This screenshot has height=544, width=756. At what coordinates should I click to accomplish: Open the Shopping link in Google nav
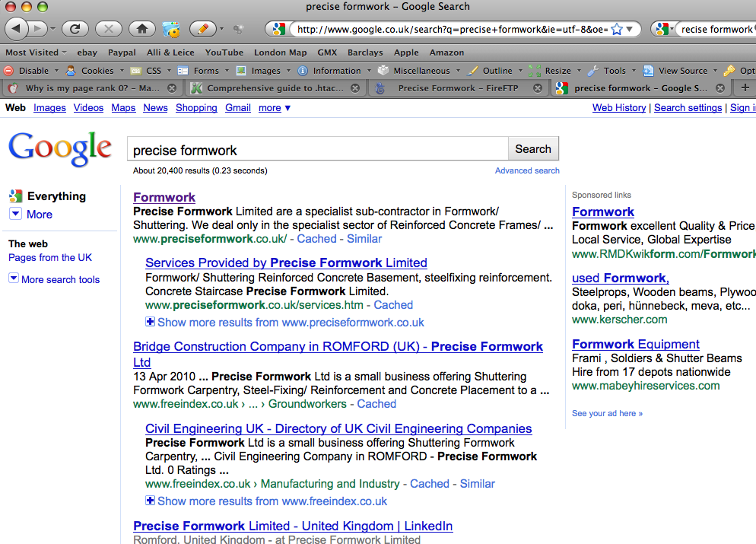pyautogui.click(x=196, y=108)
